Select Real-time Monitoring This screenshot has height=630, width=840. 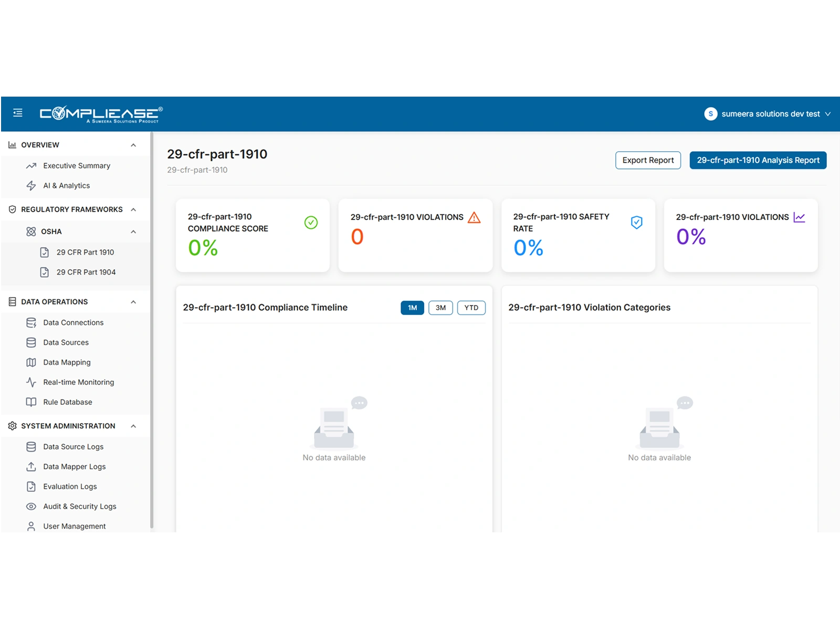[79, 382]
